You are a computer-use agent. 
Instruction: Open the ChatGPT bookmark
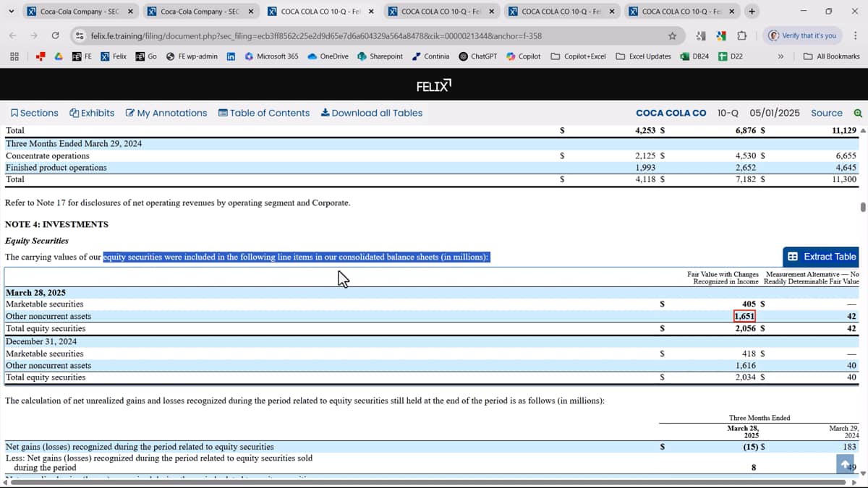[478, 56]
